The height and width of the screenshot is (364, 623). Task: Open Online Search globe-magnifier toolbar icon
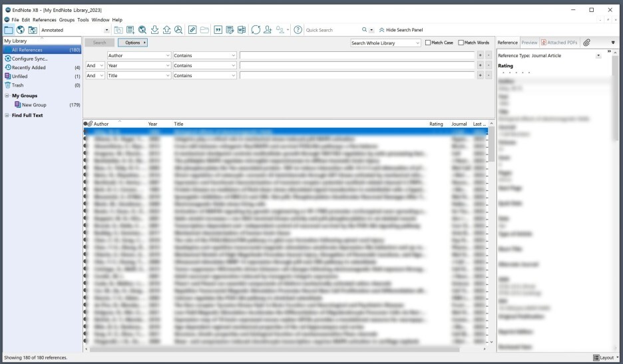point(142,30)
